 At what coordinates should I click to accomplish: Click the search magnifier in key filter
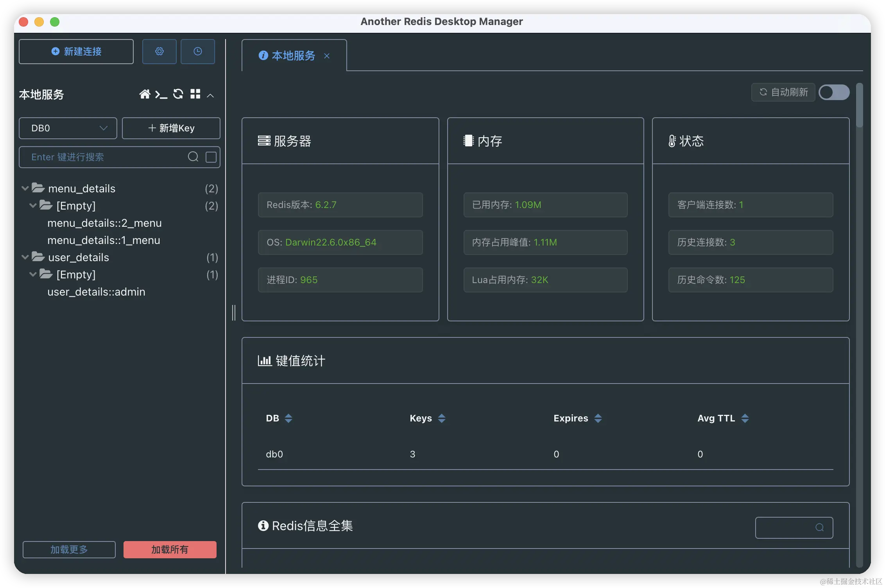[193, 157]
